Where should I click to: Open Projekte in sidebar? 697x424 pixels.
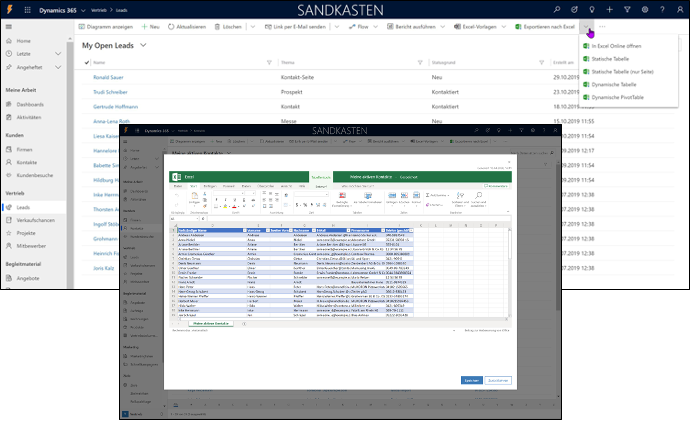(x=26, y=233)
